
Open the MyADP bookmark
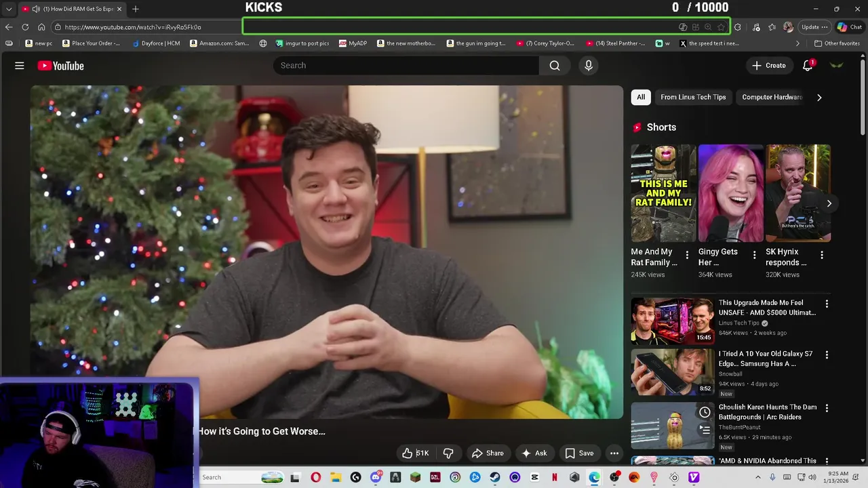coord(353,43)
